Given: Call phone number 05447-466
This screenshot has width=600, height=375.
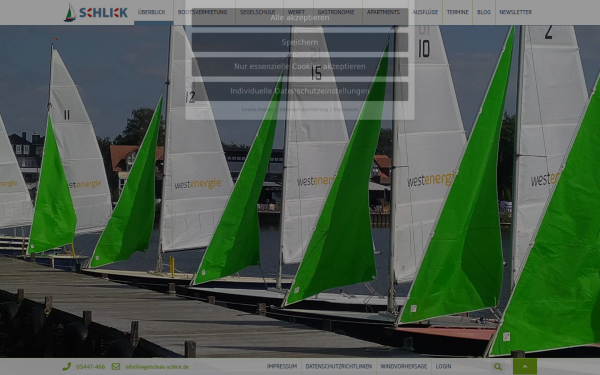Looking at the screenshot, I should click(x=90, y=367).
